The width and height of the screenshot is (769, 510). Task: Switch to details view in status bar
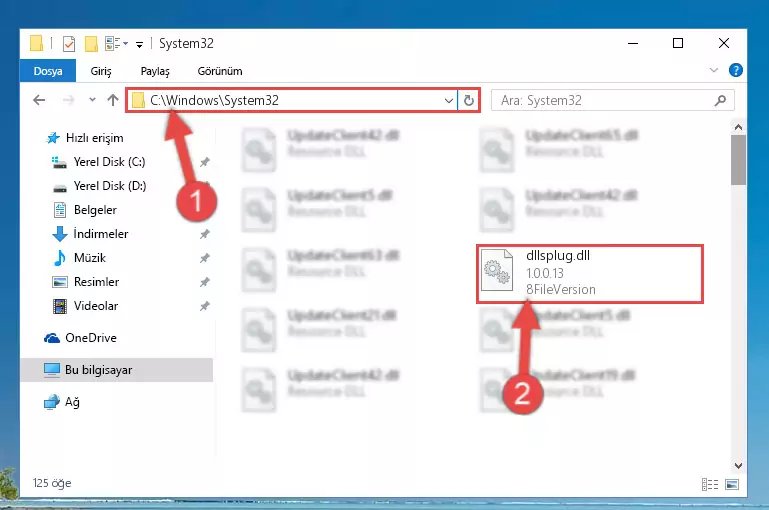(710, 484)
